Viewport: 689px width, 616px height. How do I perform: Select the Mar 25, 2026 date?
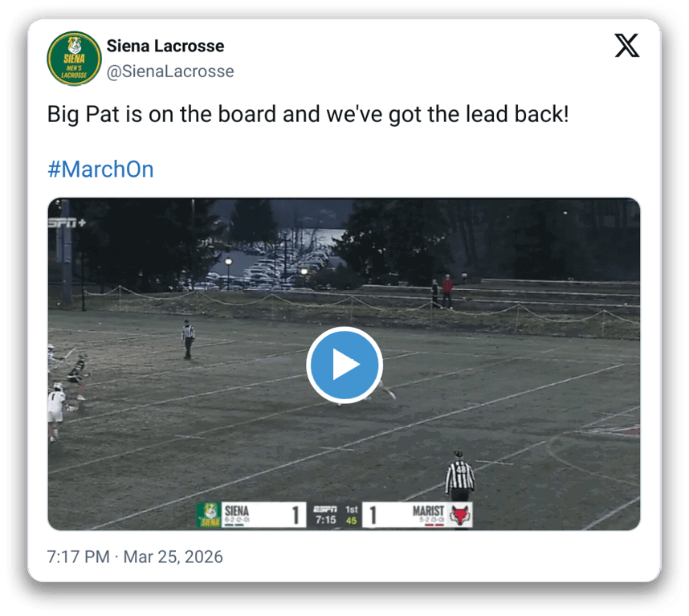(173, 557)
